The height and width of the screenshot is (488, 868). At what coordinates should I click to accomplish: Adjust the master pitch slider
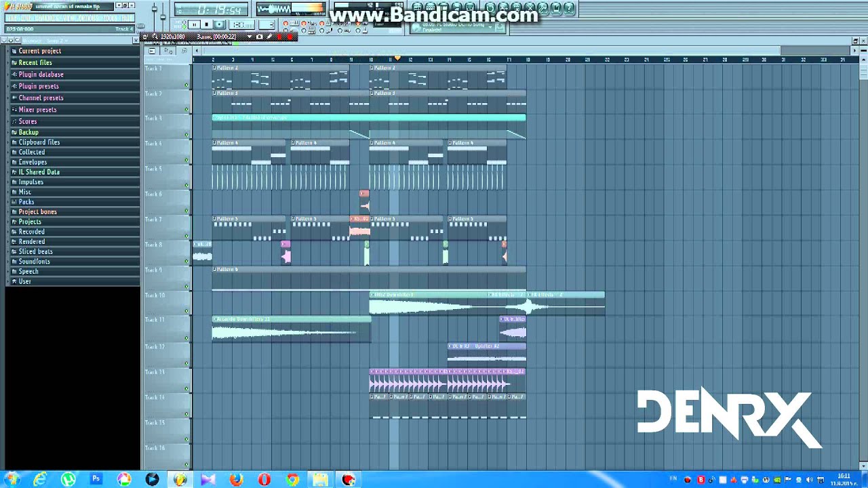coord(163,17)
